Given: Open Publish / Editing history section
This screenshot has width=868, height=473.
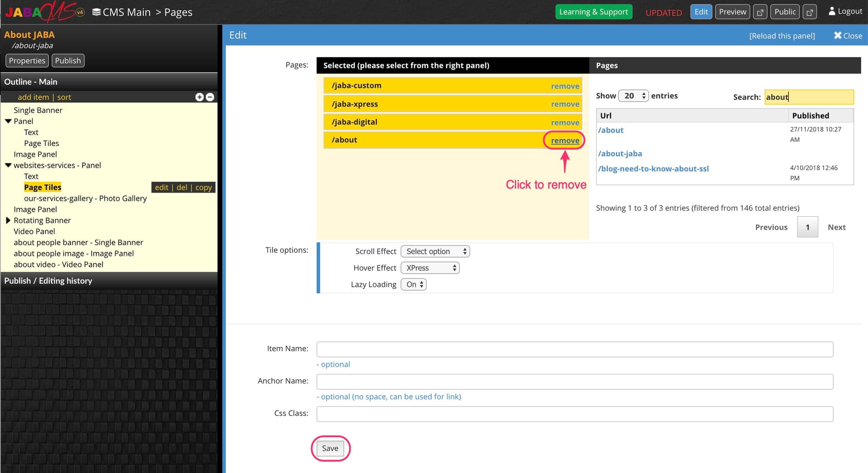Looking at the screenshot, I should point(109,281).
